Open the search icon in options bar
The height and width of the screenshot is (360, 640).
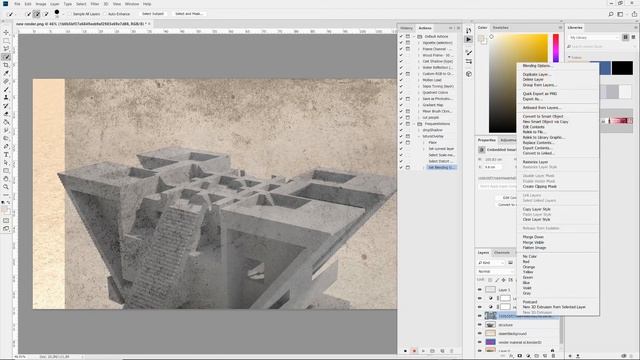(x=611, y=14)
